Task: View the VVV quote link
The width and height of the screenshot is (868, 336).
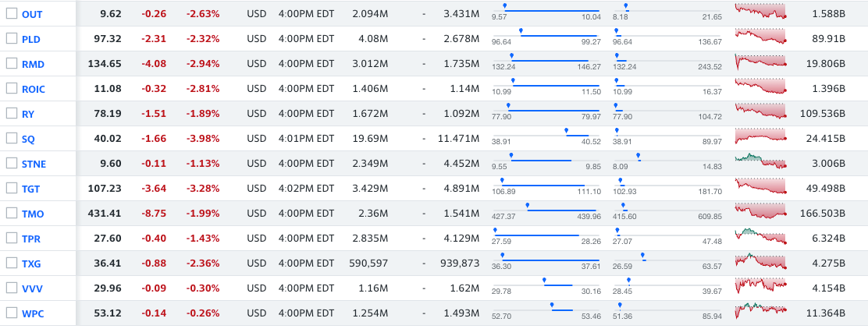Action: [32, 288]
